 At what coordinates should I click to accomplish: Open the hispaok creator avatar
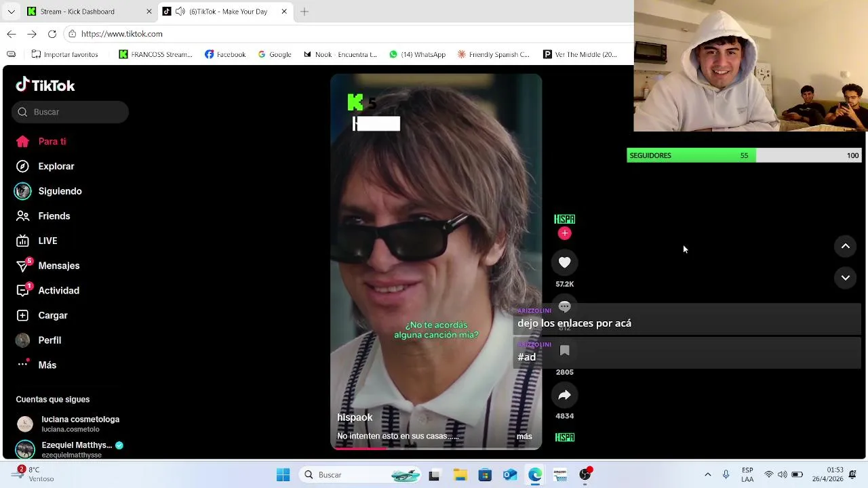564,219
